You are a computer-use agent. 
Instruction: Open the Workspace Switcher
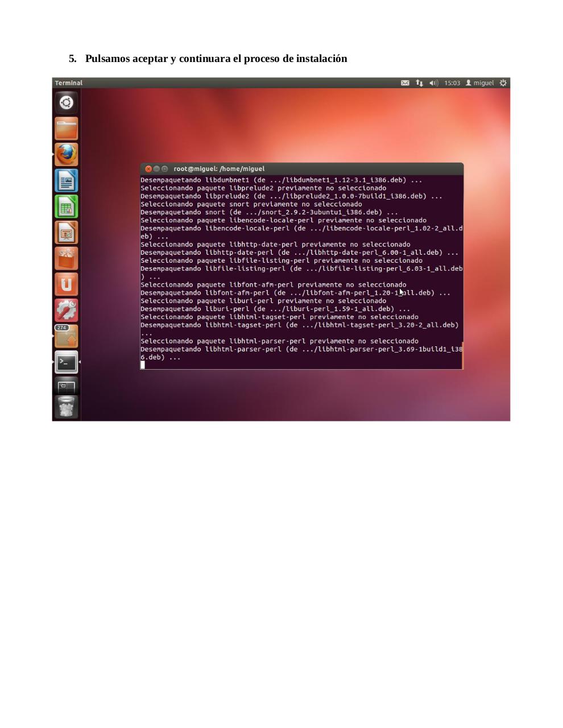tap(66, 386)
